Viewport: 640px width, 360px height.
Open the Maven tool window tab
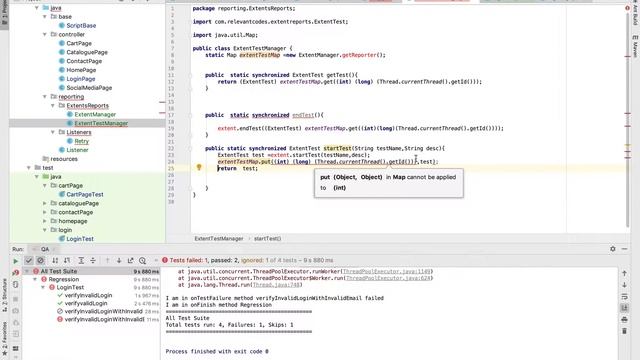pyautogui.click(x=635, y=46)
